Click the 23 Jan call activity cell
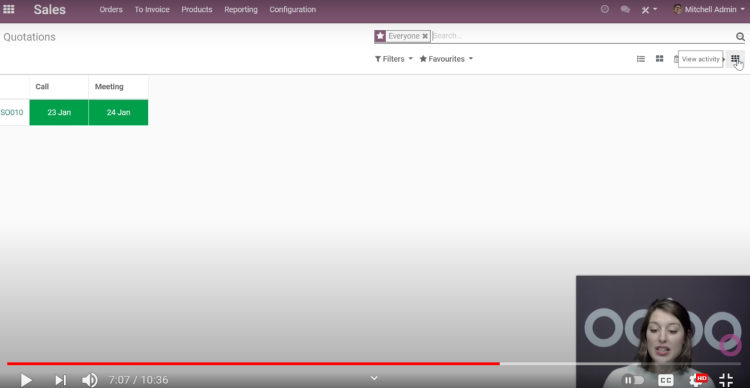The width and height of the screenshot is (750, 388). tap(59, 112)
